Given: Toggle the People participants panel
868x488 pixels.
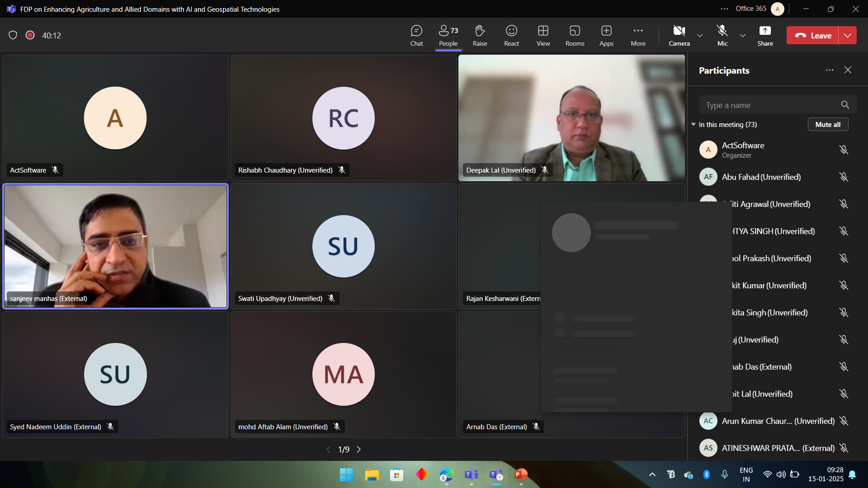Looking at the screenshot, I should (448, 35).
